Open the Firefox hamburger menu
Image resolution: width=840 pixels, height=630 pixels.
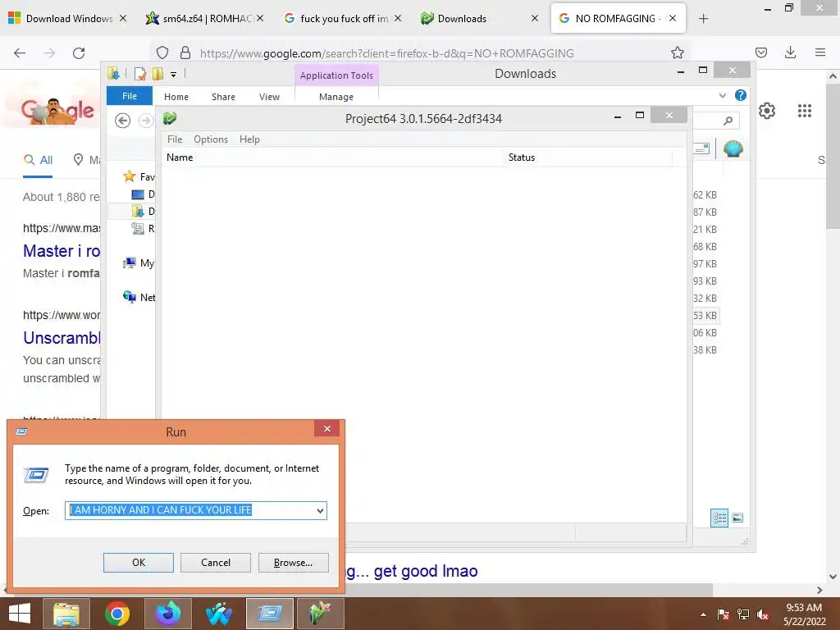(820, 52)
